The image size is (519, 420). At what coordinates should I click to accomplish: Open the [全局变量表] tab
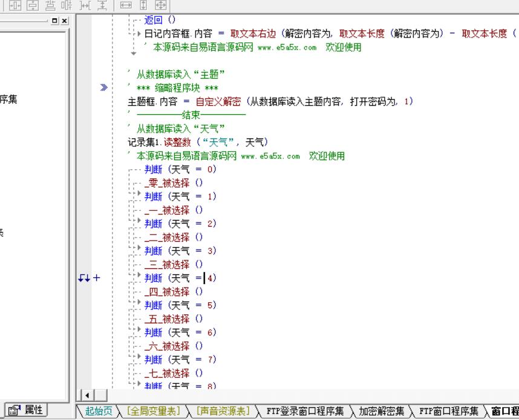153,412
